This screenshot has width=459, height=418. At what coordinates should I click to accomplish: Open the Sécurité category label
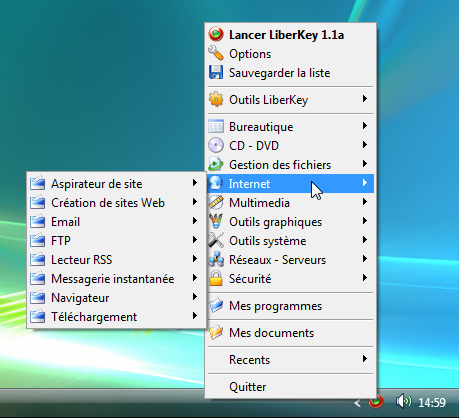tap(250, 279)
